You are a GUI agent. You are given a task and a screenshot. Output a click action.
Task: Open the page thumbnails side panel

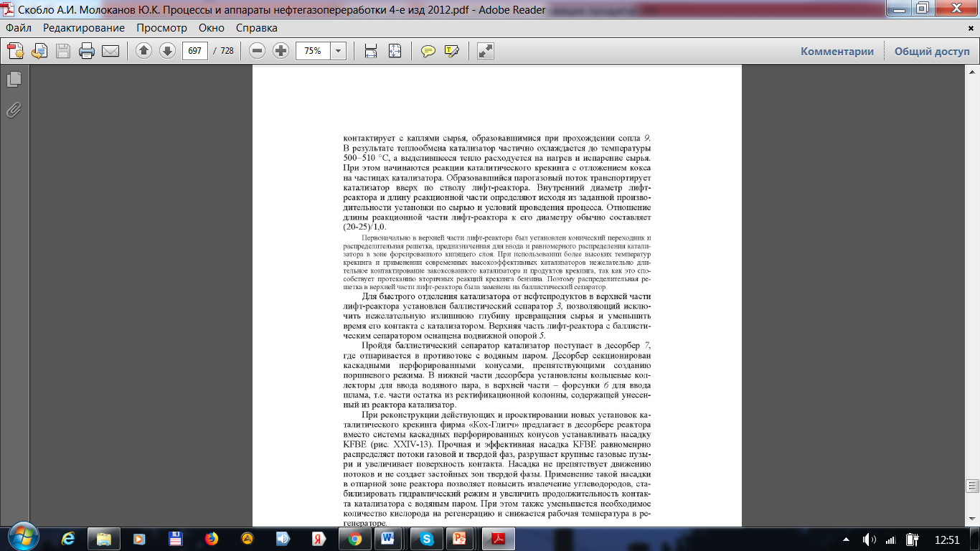pyautogui.click(x=14, y=80)
